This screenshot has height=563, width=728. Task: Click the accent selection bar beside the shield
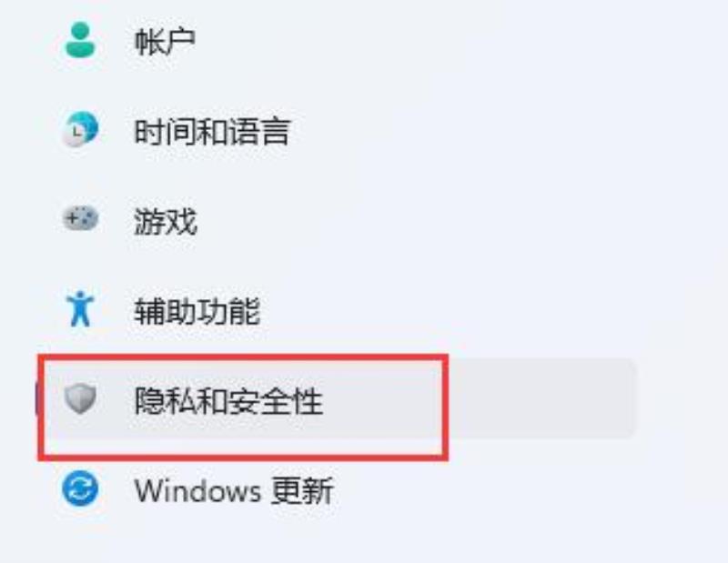[37, 398]
